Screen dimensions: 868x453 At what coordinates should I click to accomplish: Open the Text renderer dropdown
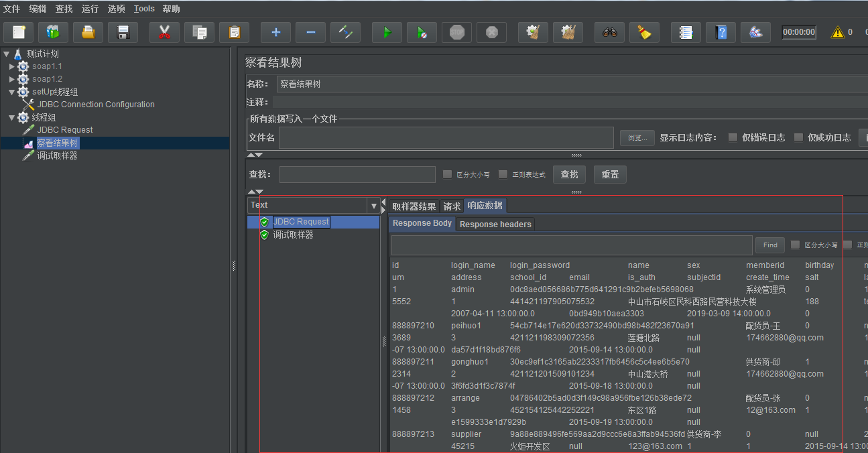(x=373, y=206)
